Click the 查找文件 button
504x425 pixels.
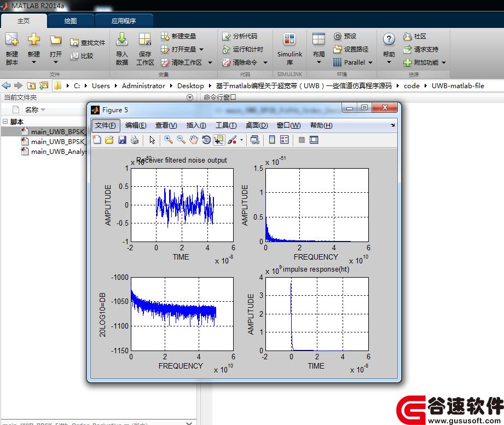(88, 43)
